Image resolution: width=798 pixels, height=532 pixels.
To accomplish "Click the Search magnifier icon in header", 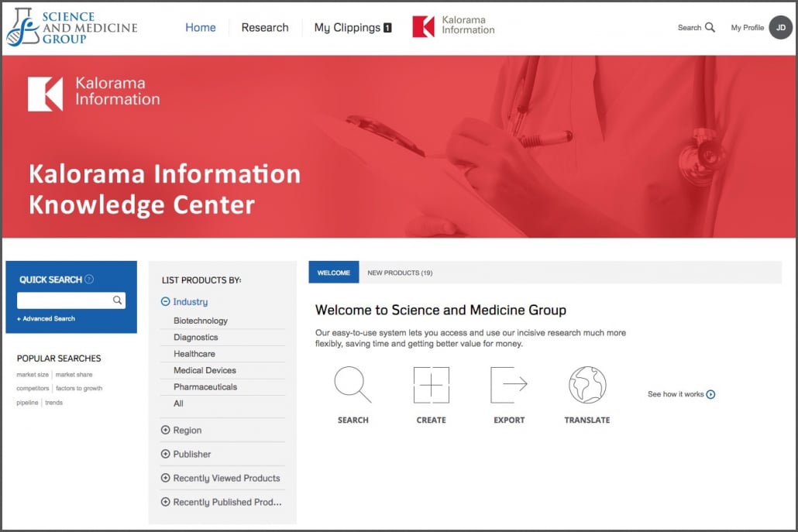I will [710, 27].
